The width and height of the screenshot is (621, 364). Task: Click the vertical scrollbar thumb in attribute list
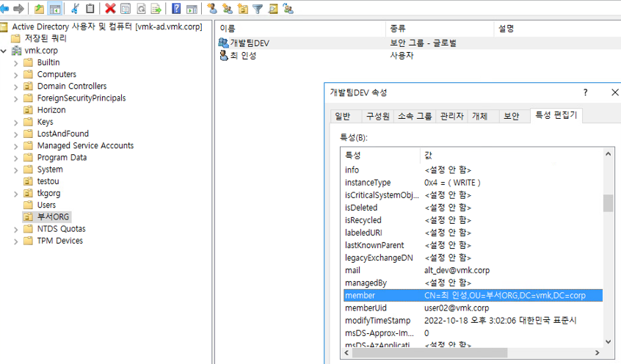(x=609, y=203)
